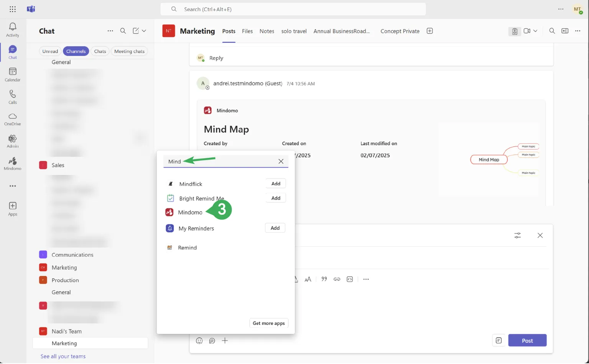The width and height of the screenshot is (589, 364).
Task: Select Mindomo from the app list
Action: [190, 212]
